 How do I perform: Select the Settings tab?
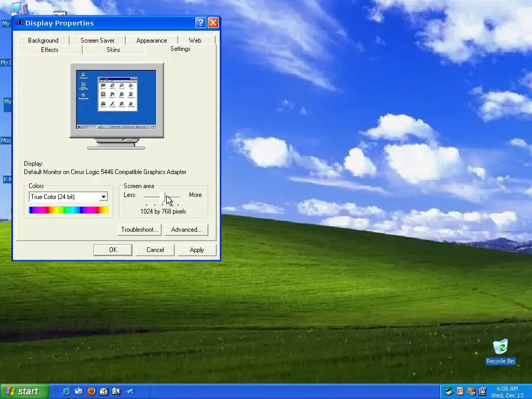click(x=180, y=49)
